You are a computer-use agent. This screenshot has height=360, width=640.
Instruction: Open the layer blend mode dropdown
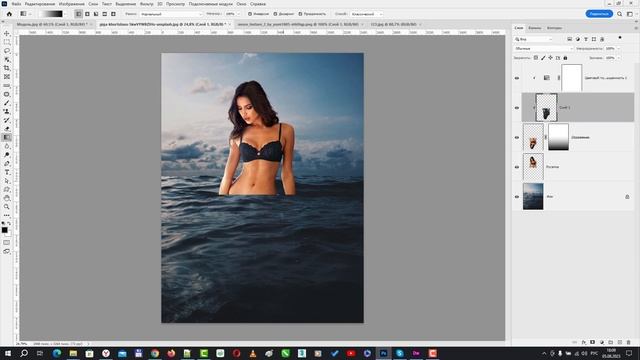543,49
